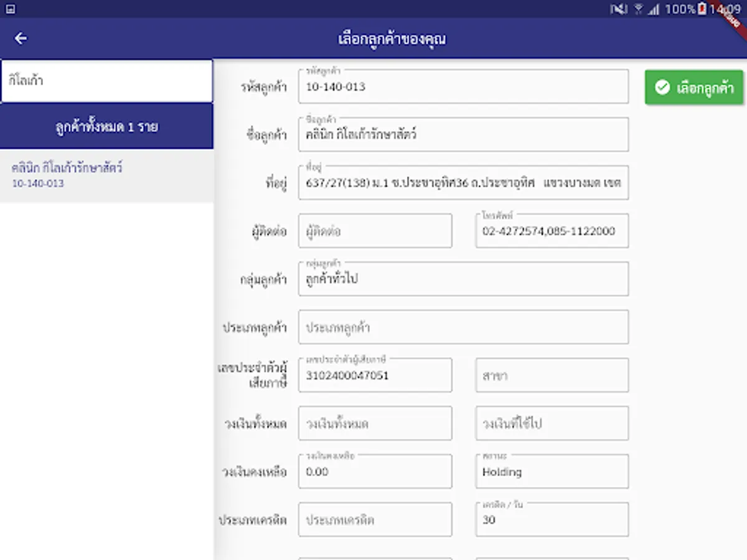Click the โทรศัพท์ phone field 02-4272574

552,231
